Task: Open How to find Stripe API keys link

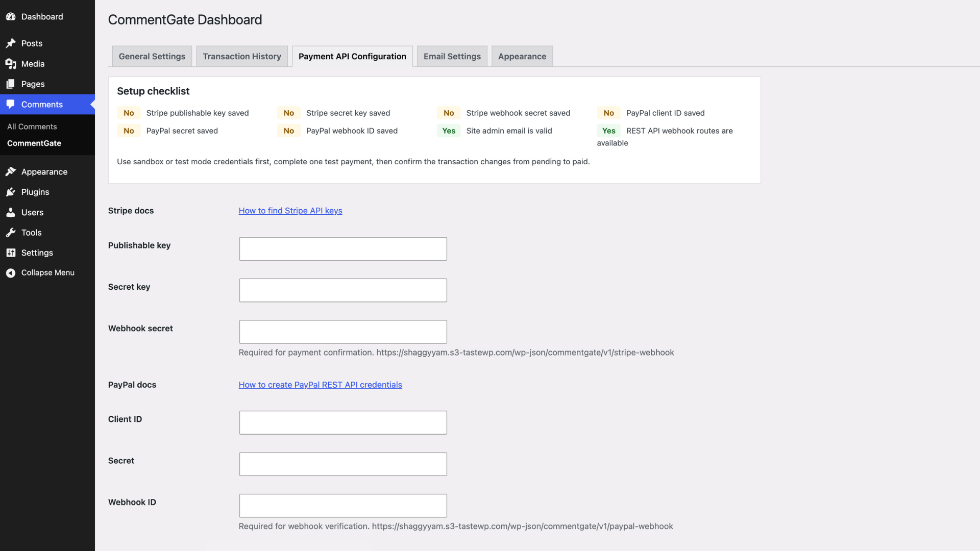Action: click(290, 211)
